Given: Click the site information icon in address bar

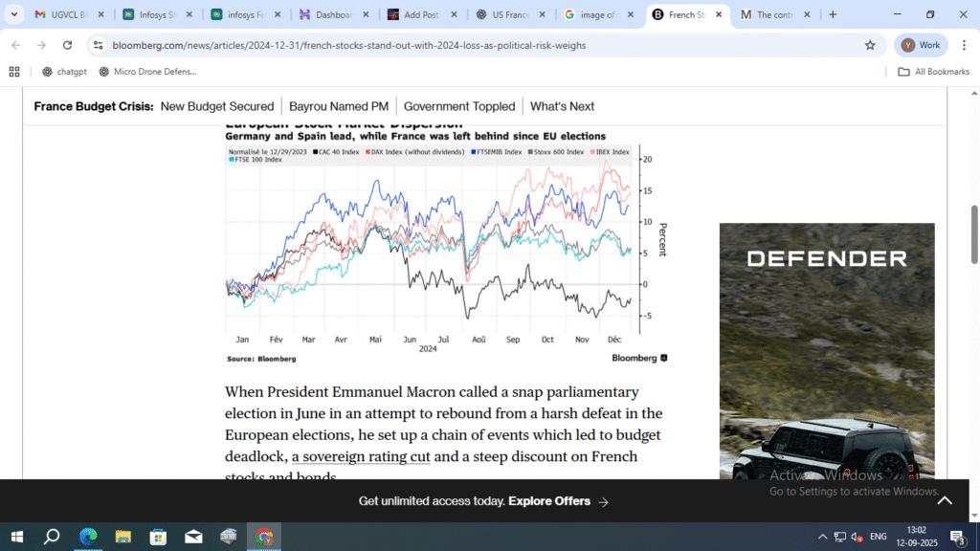Looking at the screenshot, I should (x=98, y=45).
